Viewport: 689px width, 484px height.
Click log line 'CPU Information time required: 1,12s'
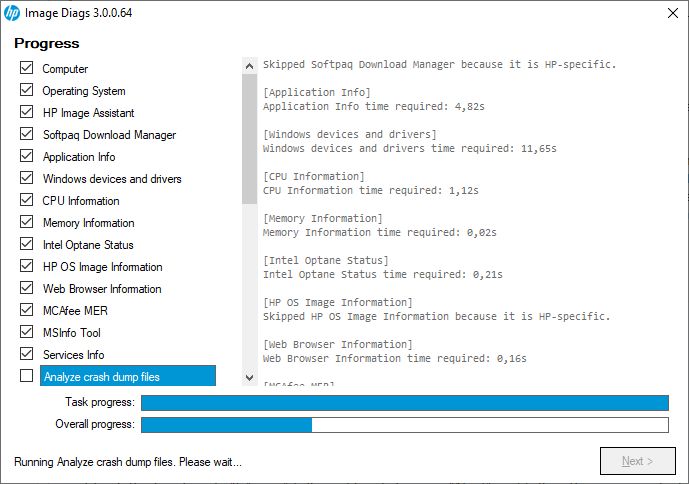tap(370, 190)
